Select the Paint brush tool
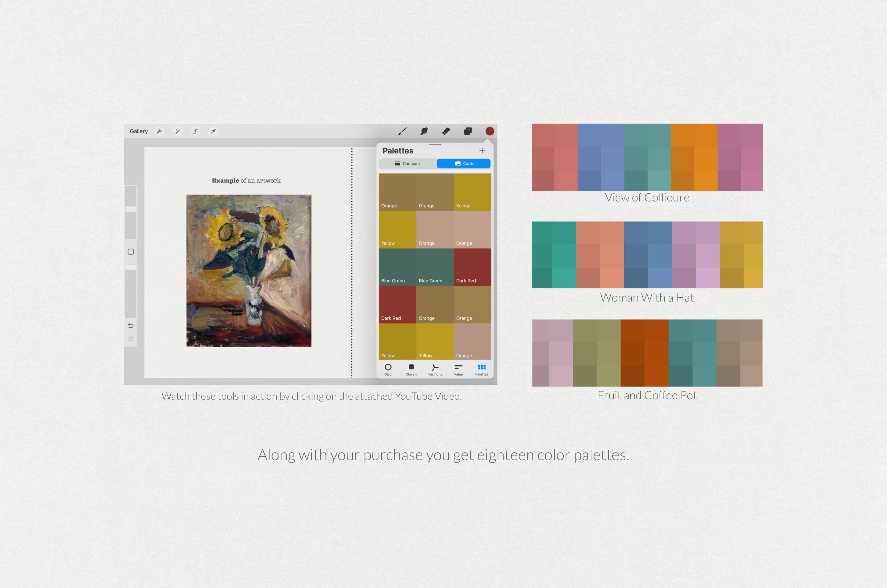 click(x=402, y=131)
